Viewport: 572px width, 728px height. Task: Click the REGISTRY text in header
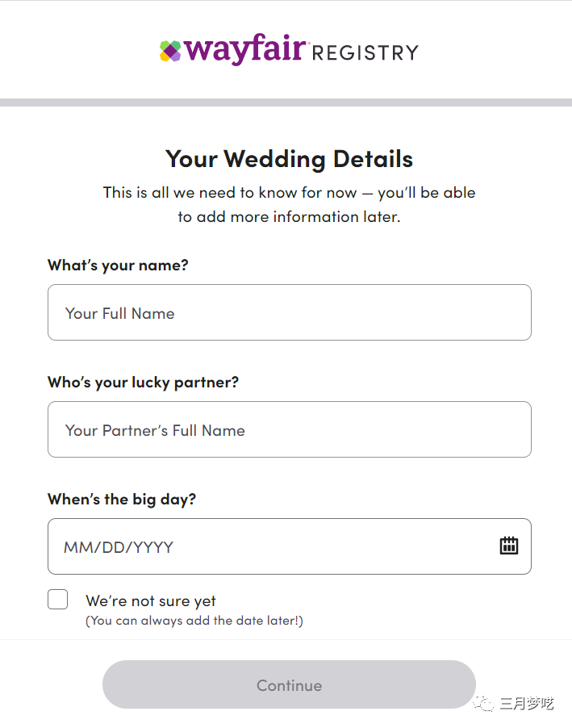[x=365, y=53]
